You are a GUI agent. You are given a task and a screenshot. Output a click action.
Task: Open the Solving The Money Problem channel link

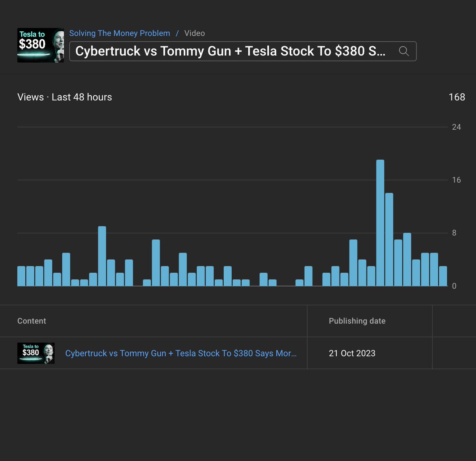(119, 33)
